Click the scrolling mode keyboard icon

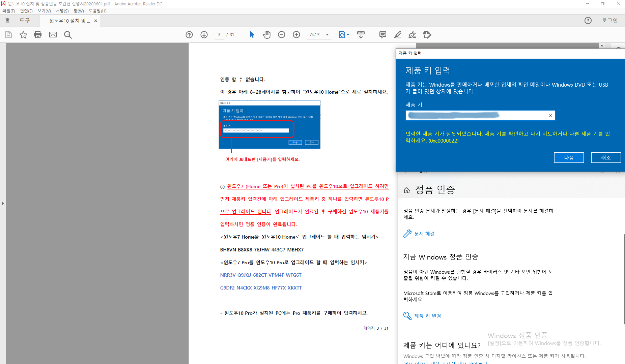coord(361,35)
